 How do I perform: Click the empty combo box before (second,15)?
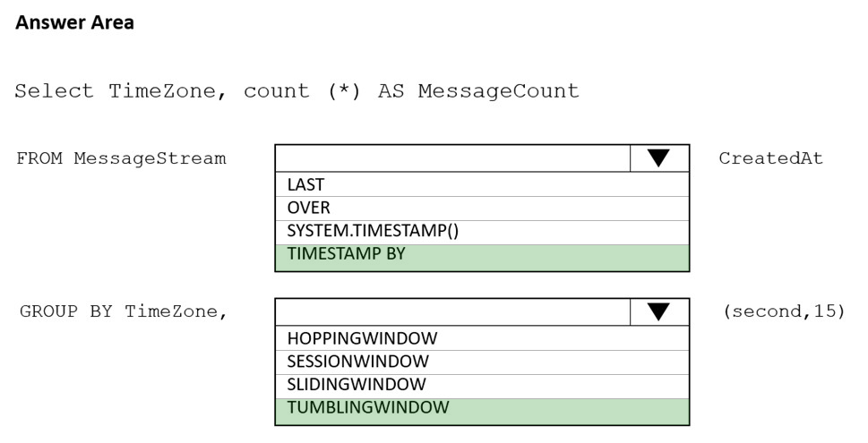[452, 312]
